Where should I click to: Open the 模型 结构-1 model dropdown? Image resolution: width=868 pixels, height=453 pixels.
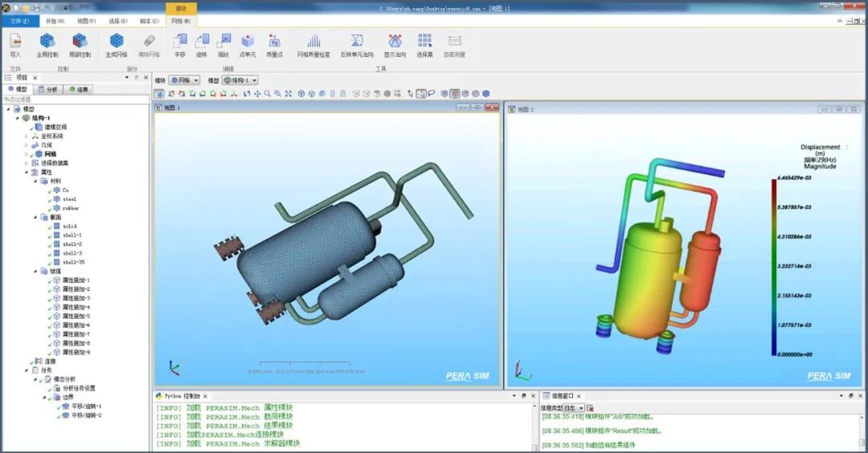coord(240,80)
